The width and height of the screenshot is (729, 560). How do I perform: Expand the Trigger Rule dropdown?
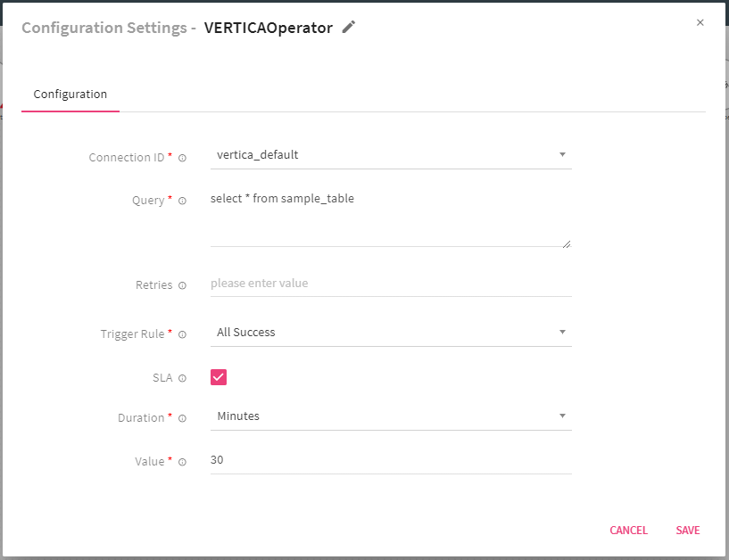pyautogui.click(x=390, y=333)
